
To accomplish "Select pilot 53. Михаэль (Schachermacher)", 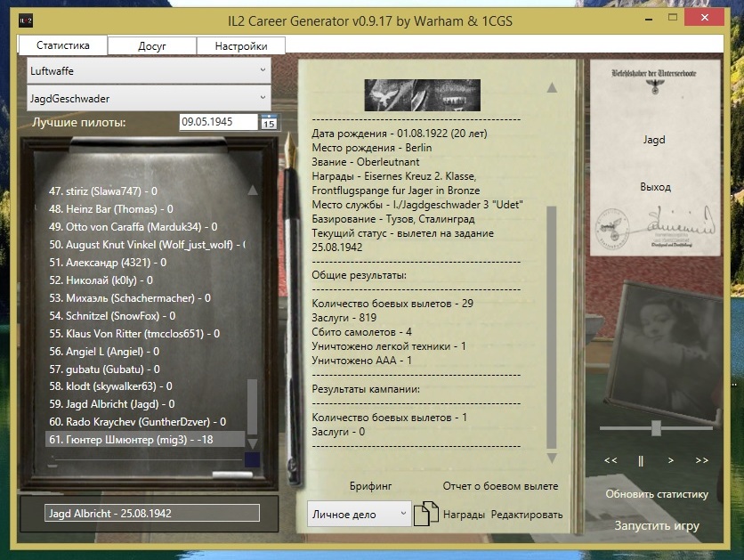I will click(x=130, y=298).
